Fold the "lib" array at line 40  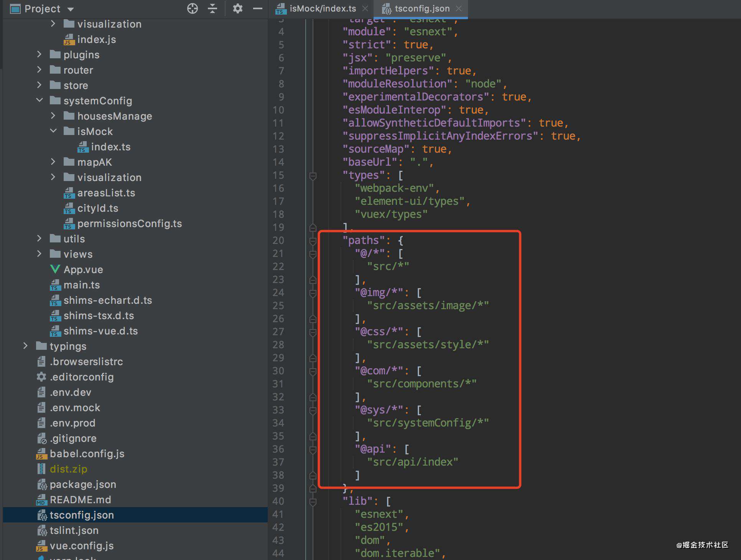(313, 502)
